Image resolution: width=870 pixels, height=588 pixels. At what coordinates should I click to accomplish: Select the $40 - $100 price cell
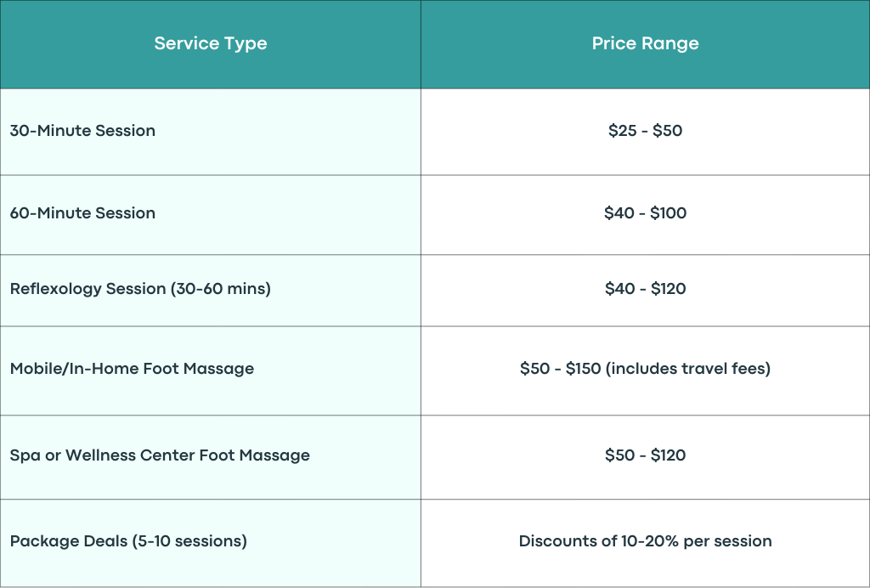[646, 215]
